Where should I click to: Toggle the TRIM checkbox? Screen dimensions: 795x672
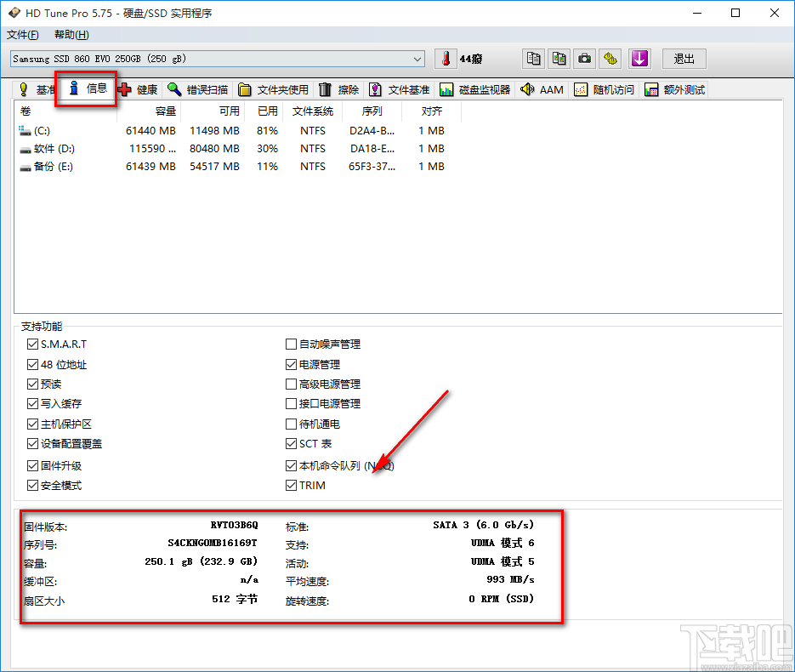pyautogui.click(x=291, y=486)
